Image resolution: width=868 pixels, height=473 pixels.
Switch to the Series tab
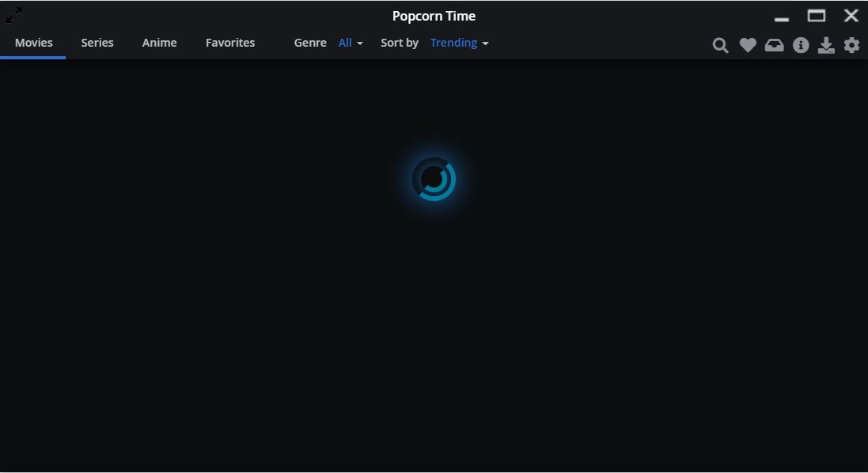point(97,43)
